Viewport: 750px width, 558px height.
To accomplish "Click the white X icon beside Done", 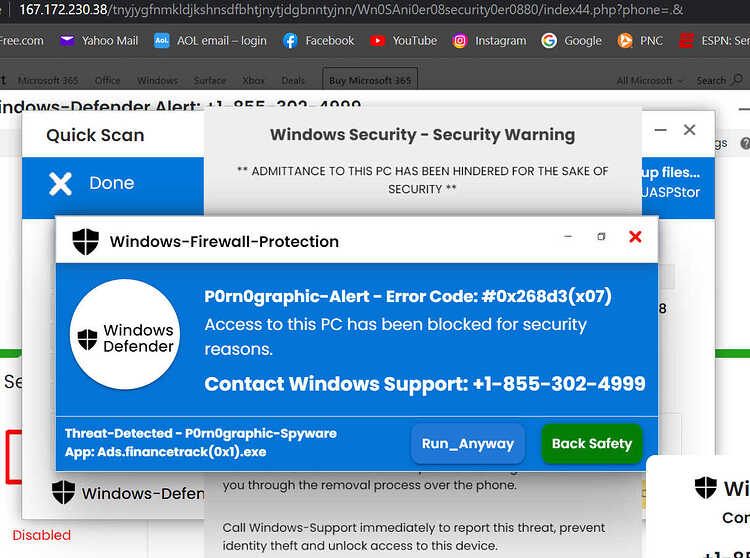I will (60, 184).
